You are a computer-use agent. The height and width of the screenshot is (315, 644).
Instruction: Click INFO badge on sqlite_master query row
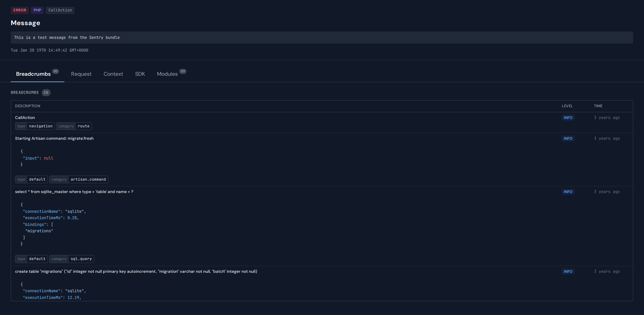coord(568,192)
